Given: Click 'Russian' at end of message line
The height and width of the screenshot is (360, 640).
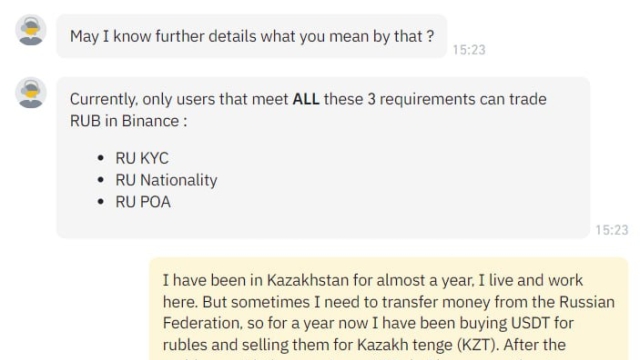Looking at the screenshot, I should (587, 302).
